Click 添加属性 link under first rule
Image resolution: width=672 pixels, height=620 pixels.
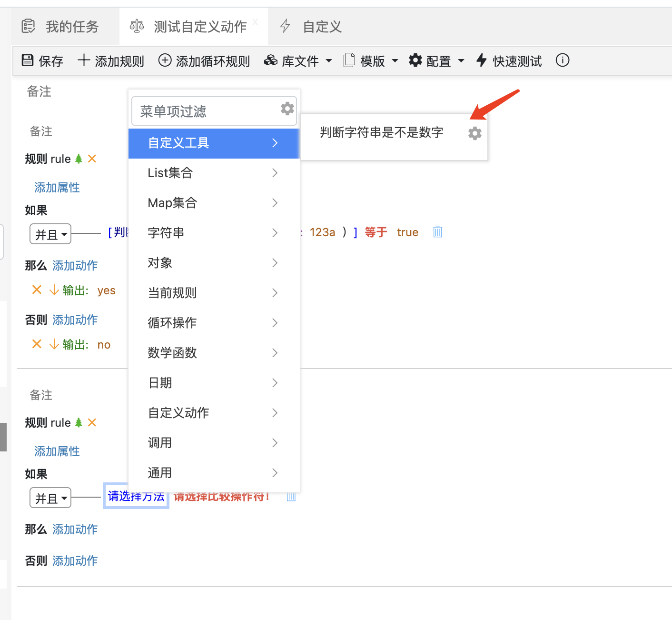point(57,188)
